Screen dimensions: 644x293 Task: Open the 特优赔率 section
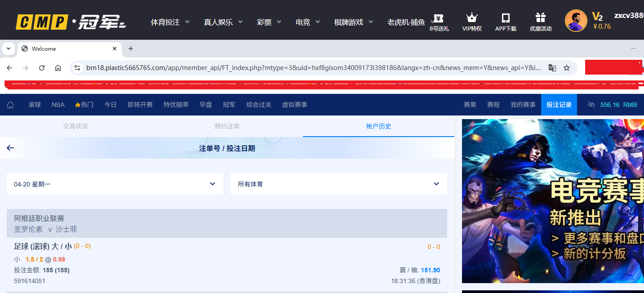[x=176, y=105]
